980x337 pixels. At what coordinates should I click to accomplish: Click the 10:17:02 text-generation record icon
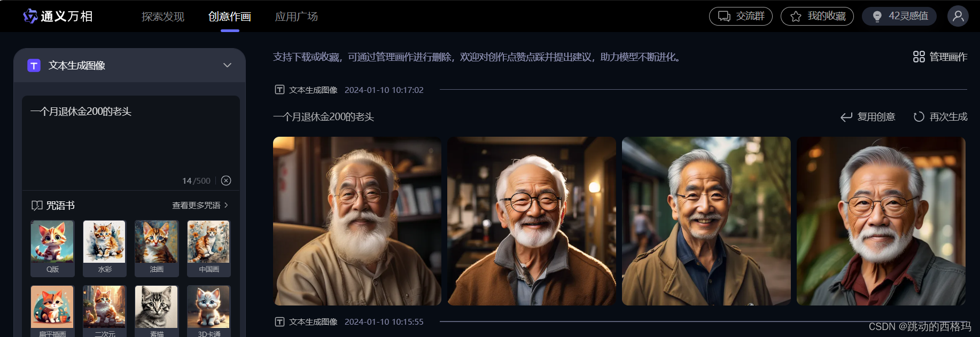(279, 90)
